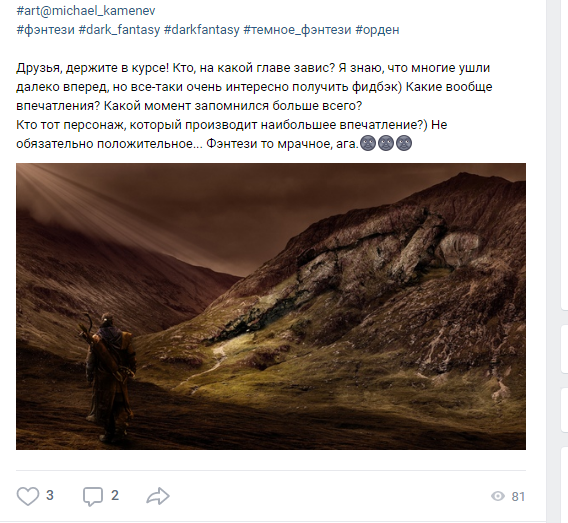The height and width of the screenshot is (523, 568).
Task: Follow the #darkfantasy hashtag link
Action: 201,29
